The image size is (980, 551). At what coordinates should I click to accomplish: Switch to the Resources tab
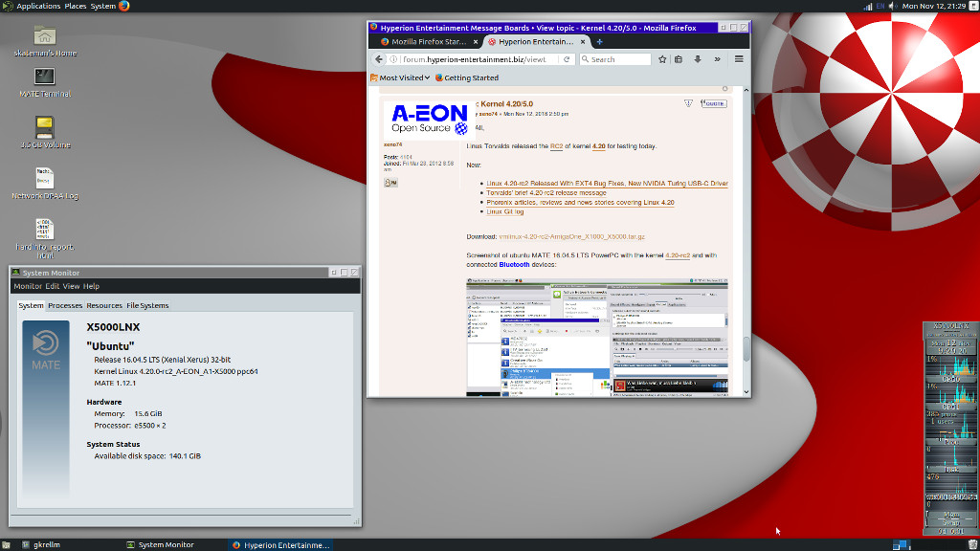point(103,305)
